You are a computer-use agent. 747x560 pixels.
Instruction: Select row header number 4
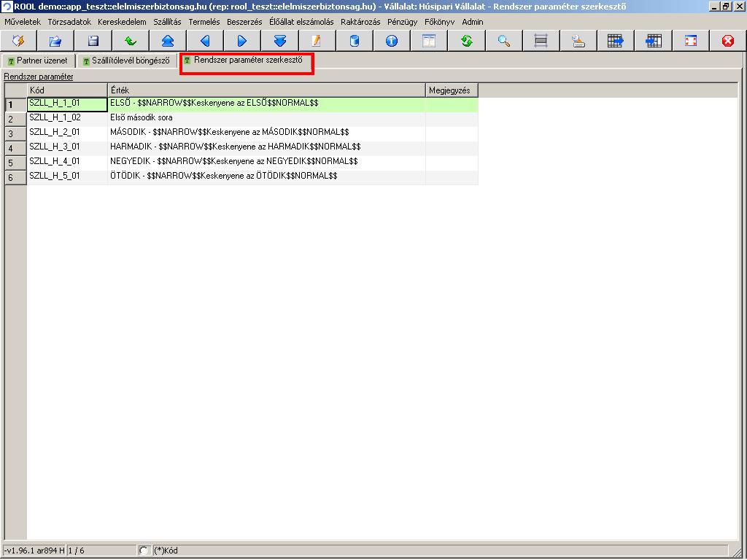click(x=15, y=148)
